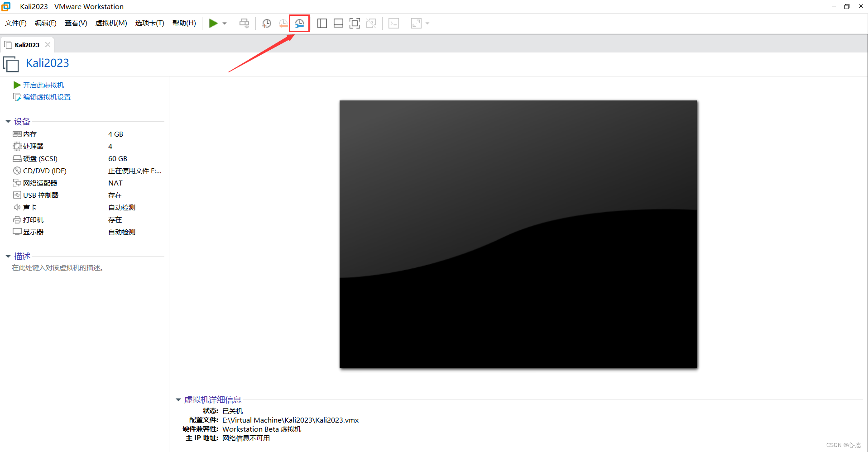
Task: Enter full screen mode via toolbar icon
Action: coord(355,24)
